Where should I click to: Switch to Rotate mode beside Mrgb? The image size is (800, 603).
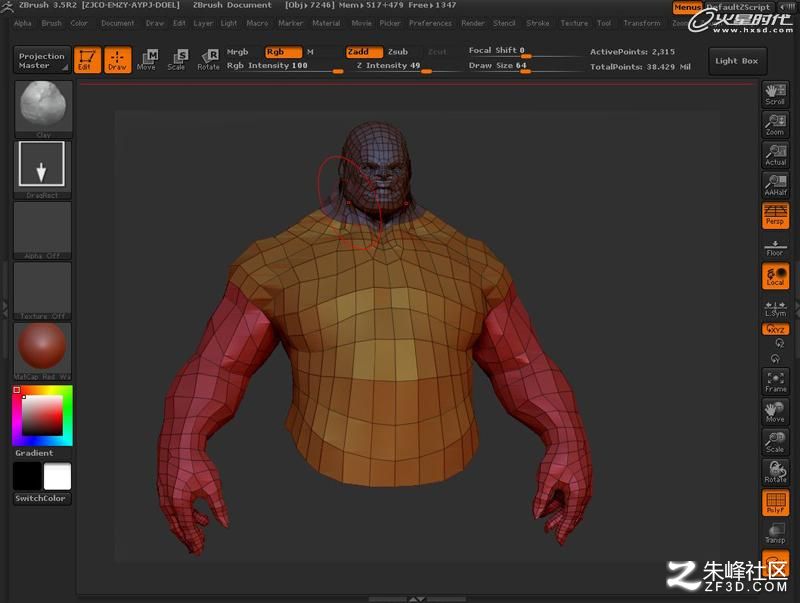click(x=208, y=60)
